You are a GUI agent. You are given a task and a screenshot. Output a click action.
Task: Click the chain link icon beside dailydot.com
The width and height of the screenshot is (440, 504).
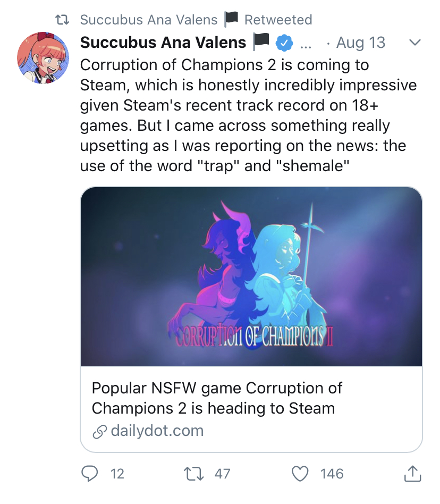point(99,432)
